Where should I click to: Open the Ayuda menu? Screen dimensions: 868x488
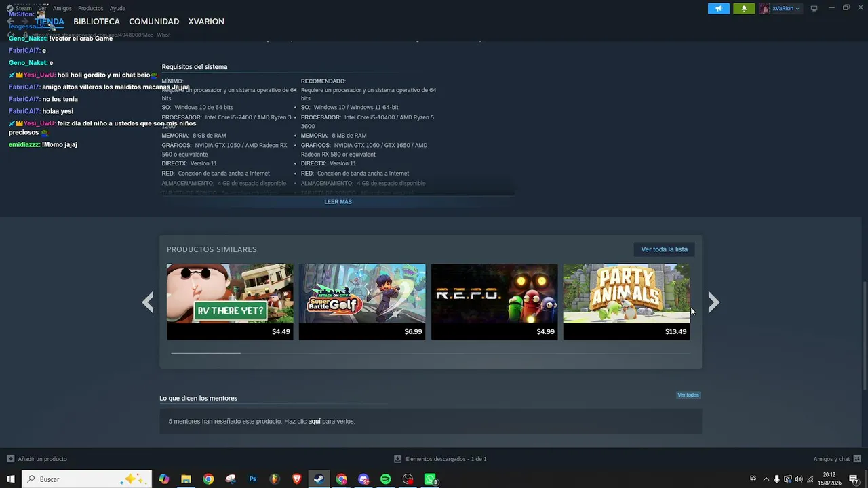117,9
